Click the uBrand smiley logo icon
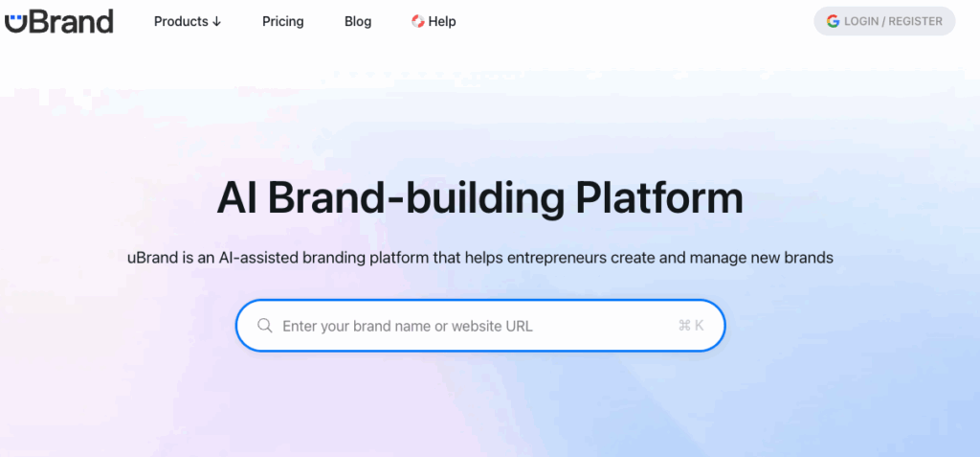Viewport: 980px width, 457px height. [15, 21]
